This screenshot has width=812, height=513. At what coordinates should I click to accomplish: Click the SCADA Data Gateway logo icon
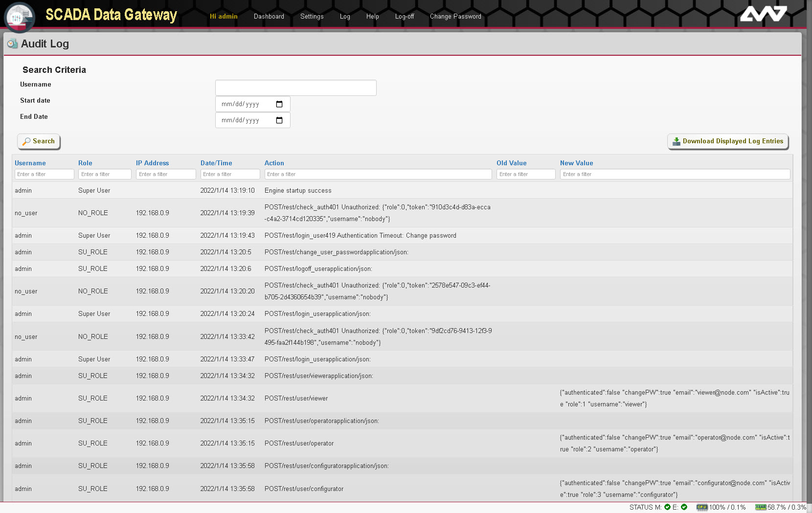[x=20, y=17]
